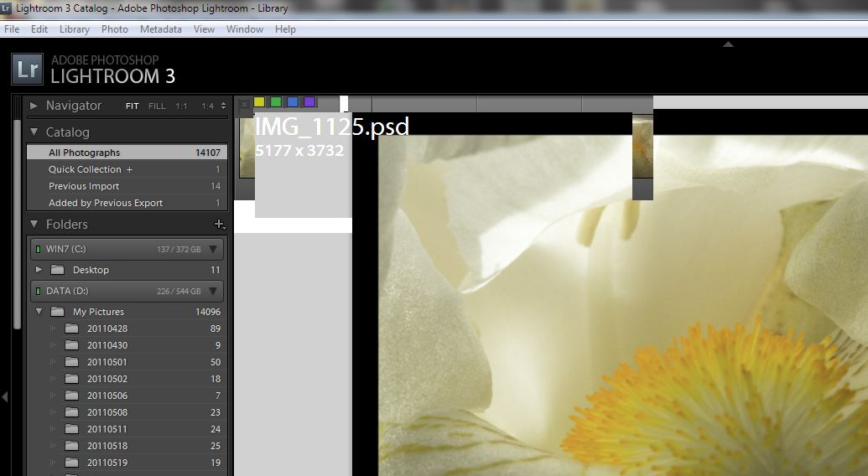
Task: Click the Desktop folder icon
Action: [x=57, y=270]
